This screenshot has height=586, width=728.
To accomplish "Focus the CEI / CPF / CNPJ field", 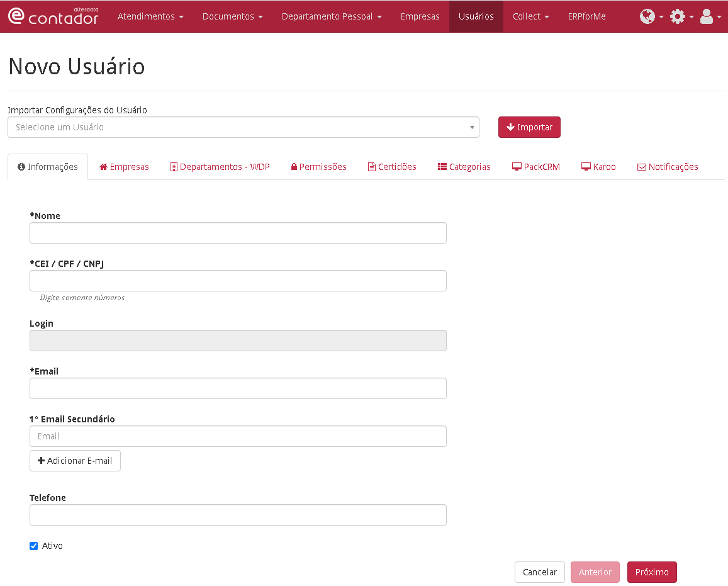I will coord(238,281).
